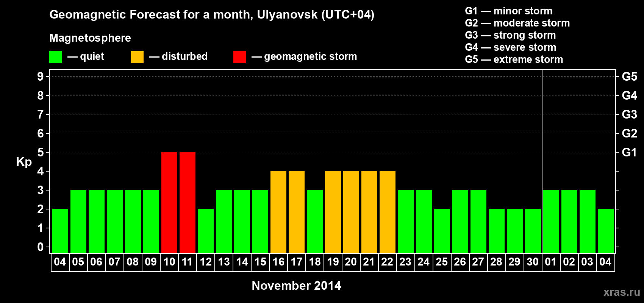644x303 pixels.
Task: Click the 'Kp' y-axis title
Action: [x=24, y=162]
